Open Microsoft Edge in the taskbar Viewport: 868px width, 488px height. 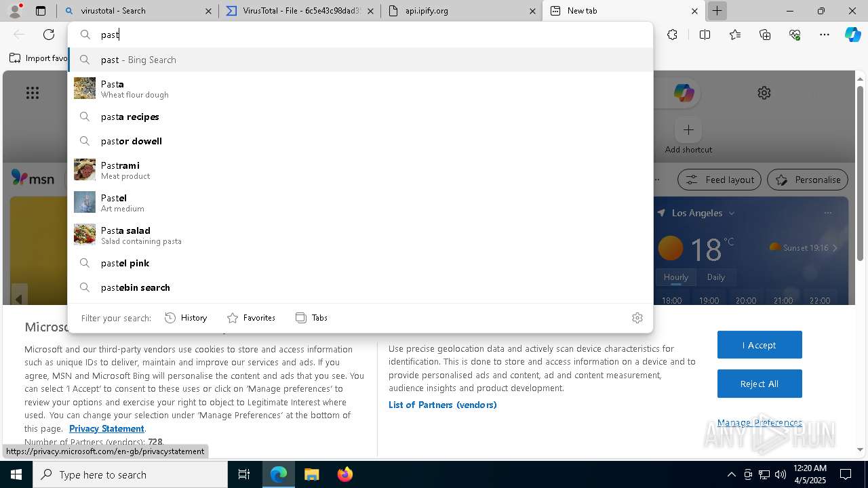coord(279,474)
